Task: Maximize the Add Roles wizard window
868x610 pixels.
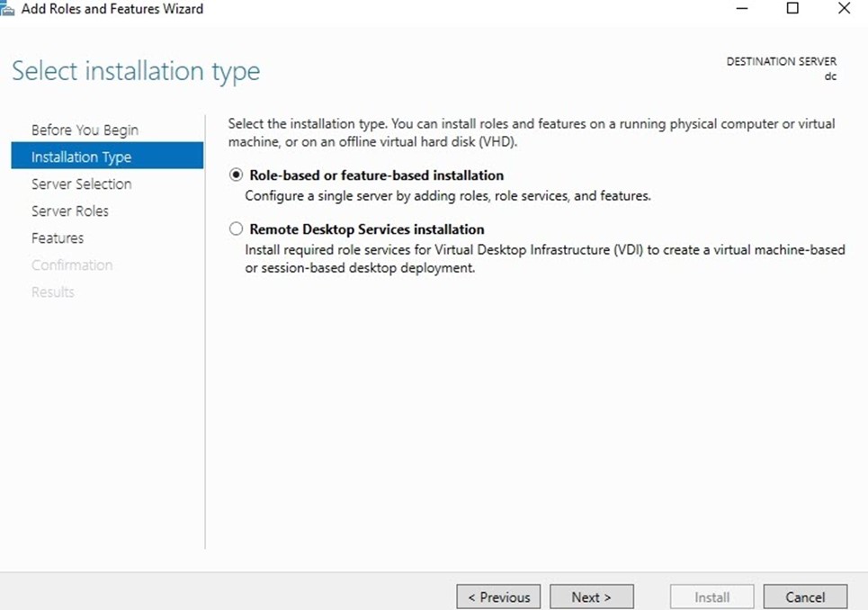Action: click(x=792, y=8)
